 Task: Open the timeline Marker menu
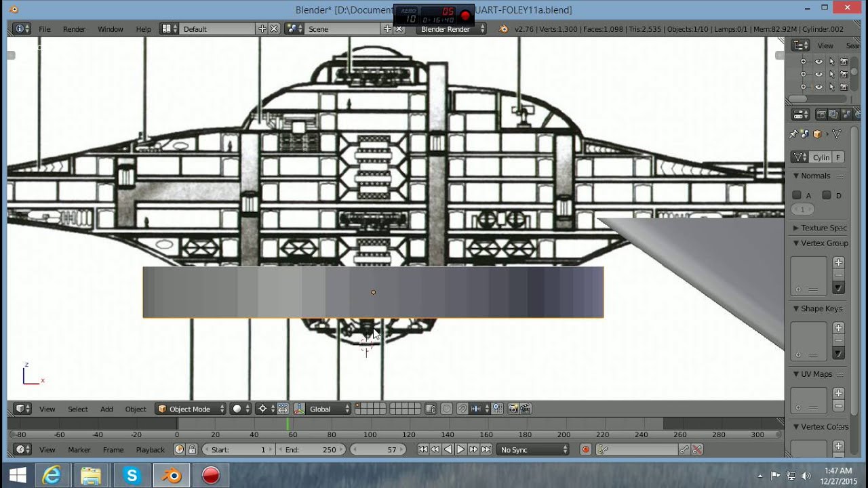(x=79, y=449)
